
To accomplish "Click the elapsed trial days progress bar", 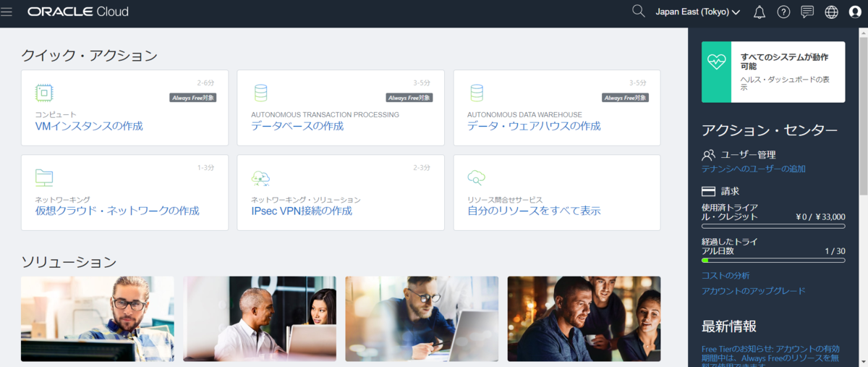I will click(773, 260).
